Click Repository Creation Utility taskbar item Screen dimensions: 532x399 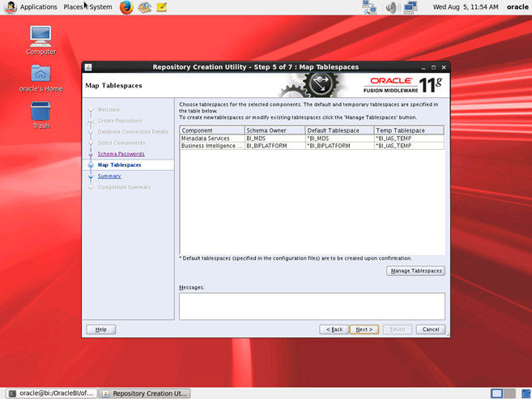click(145, 393)
